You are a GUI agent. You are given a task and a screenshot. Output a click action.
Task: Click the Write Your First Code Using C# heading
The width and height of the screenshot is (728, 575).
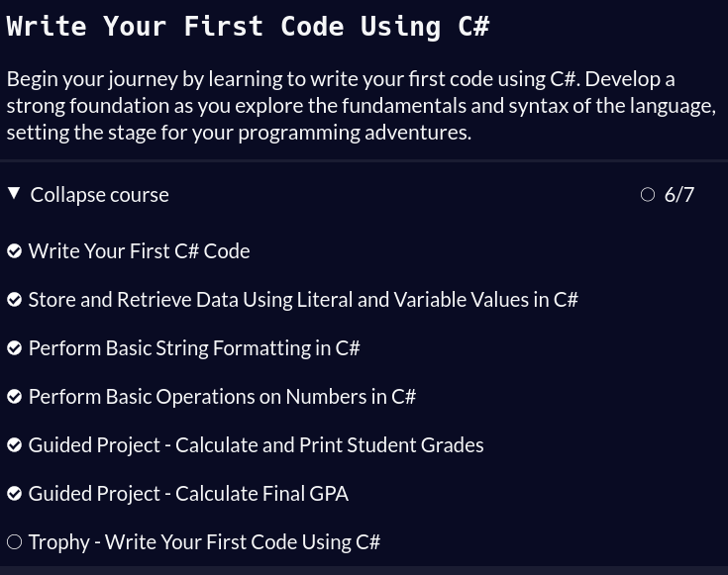248,27
